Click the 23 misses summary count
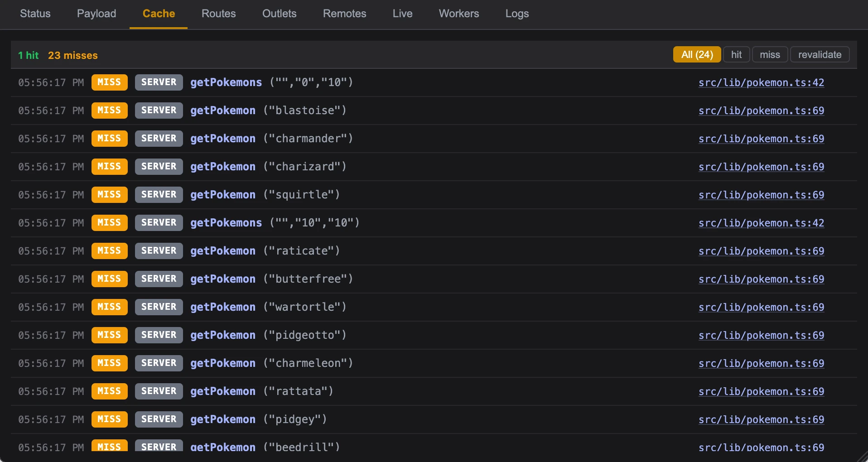Image resolution: width=868 pixels, height=462 pixels. [73, 55]
